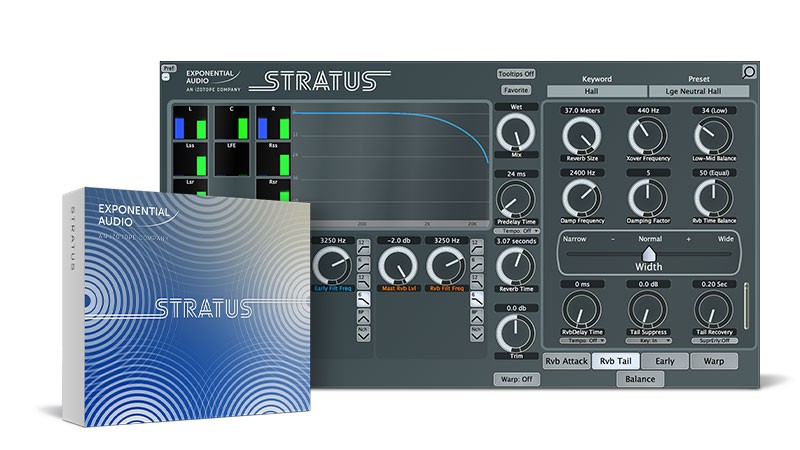Select Early filter 6 dB high-pass shape
The width and height of the screenshot is (800, 450).
tap(363, 264)
